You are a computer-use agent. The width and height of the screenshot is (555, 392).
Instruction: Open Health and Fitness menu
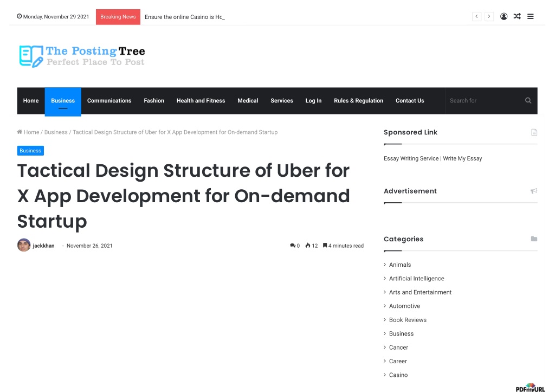(201, 100)
